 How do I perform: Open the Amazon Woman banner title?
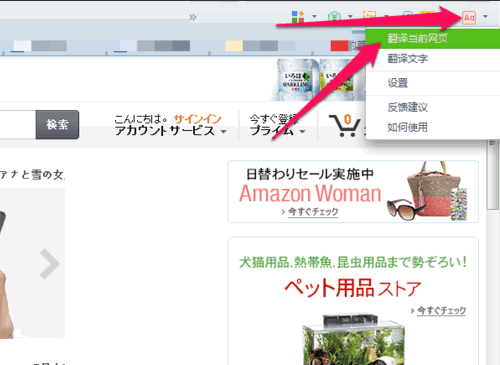point(310,194)
